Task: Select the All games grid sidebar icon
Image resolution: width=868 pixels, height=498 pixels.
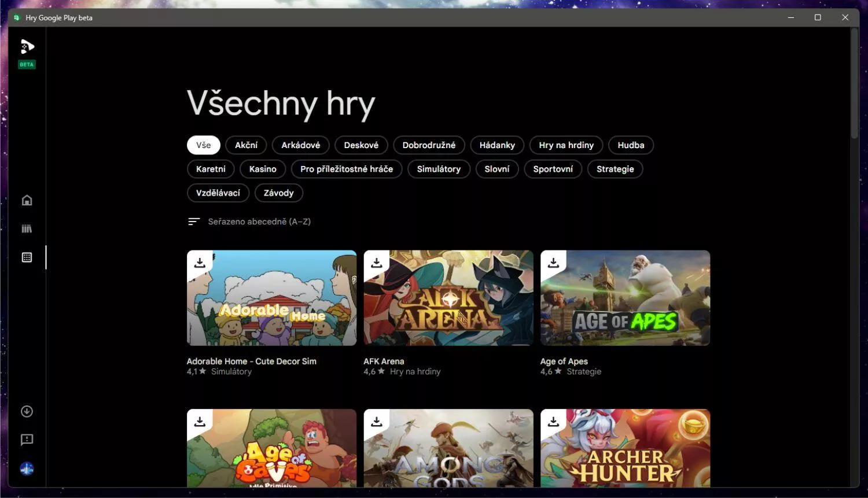Action: (27, 257)
